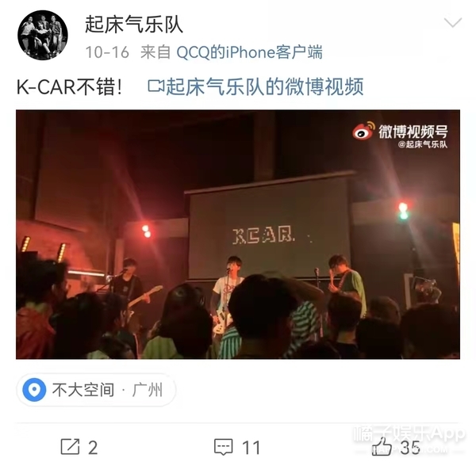Click the video camera icon before the video link
This screenshot has width=476, height=466.
coord(155,86)
